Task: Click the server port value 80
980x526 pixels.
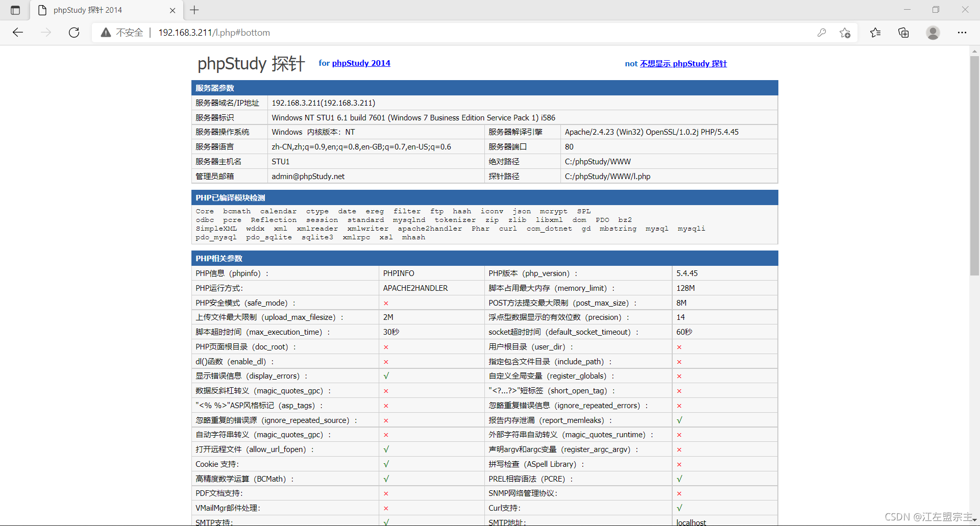Action: click(x=569, y=147)
